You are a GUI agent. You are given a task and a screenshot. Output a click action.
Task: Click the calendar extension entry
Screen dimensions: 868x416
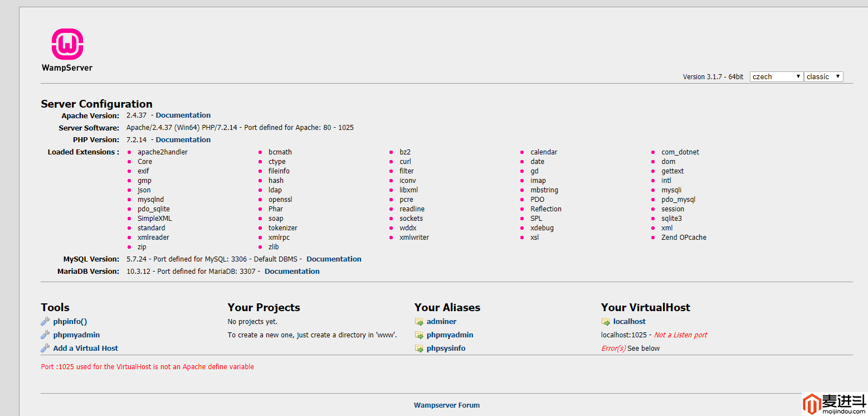544,152
